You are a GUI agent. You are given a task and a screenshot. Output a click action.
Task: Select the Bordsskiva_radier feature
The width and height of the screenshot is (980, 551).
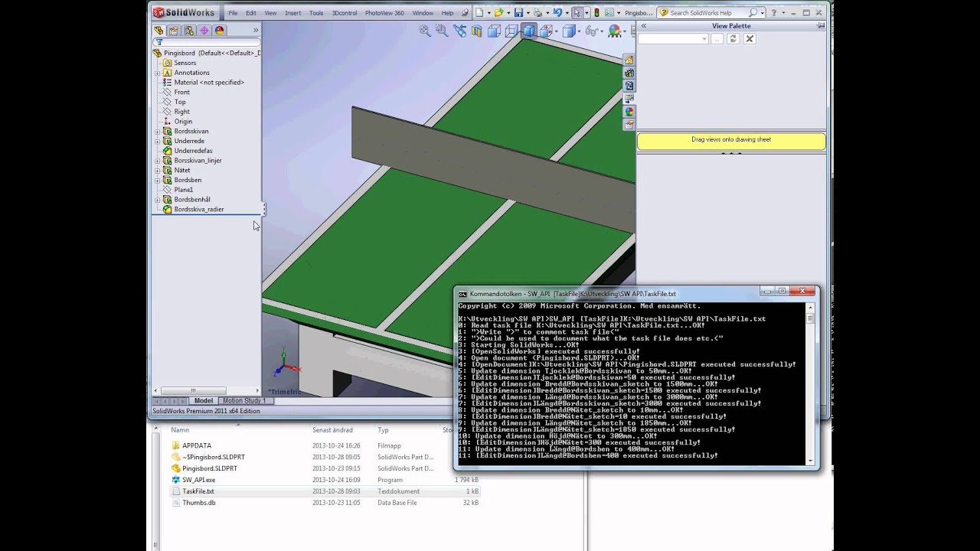click(x=193, y=209)
